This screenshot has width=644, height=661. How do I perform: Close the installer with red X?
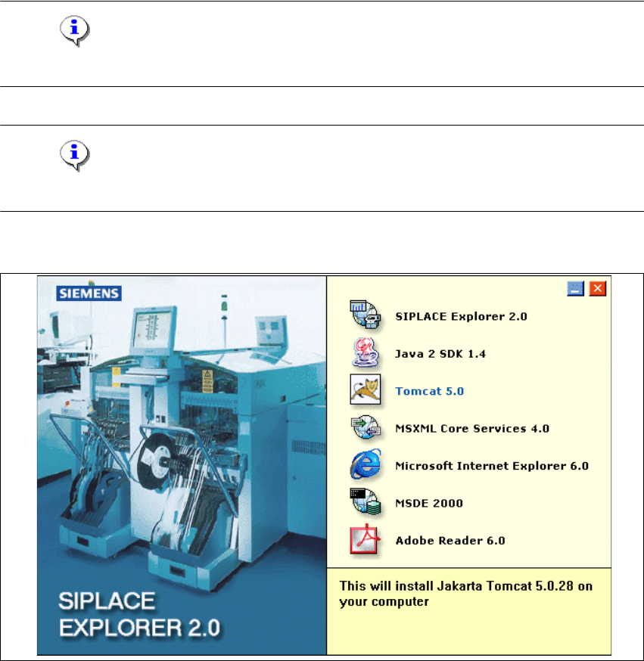pos(597,289)
